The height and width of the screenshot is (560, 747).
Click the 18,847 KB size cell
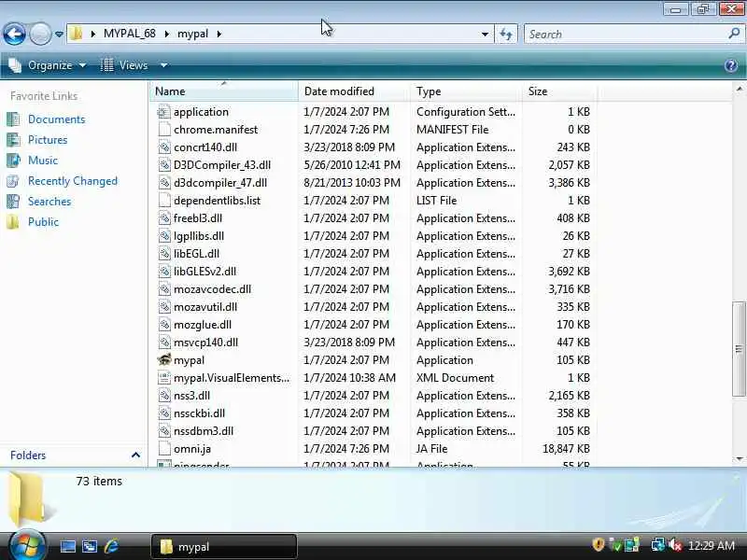click(566, 449)
